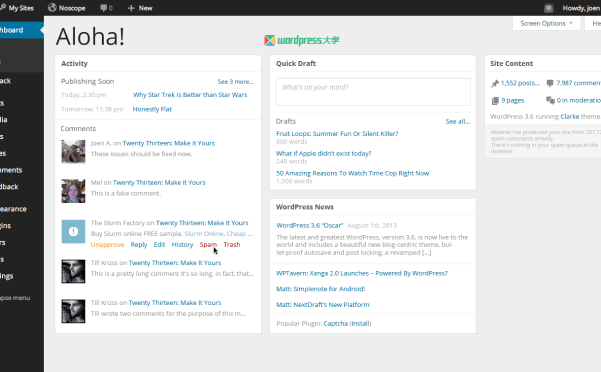
Task: Open WordPress 3.6 "Oscar" news link
Action: pyautogui.click(x=310, y=226)
